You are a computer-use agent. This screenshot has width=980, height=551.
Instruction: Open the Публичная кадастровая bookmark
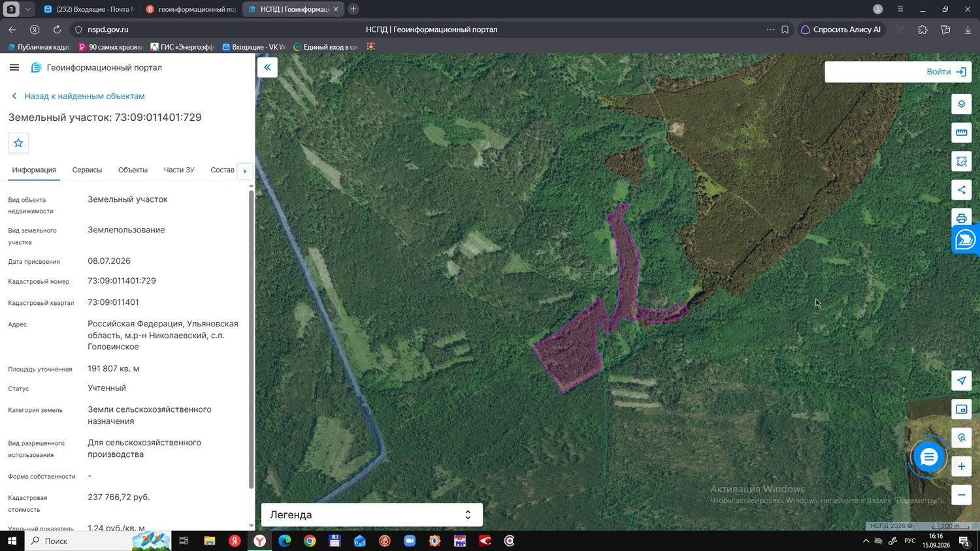[x=39, y=47]
